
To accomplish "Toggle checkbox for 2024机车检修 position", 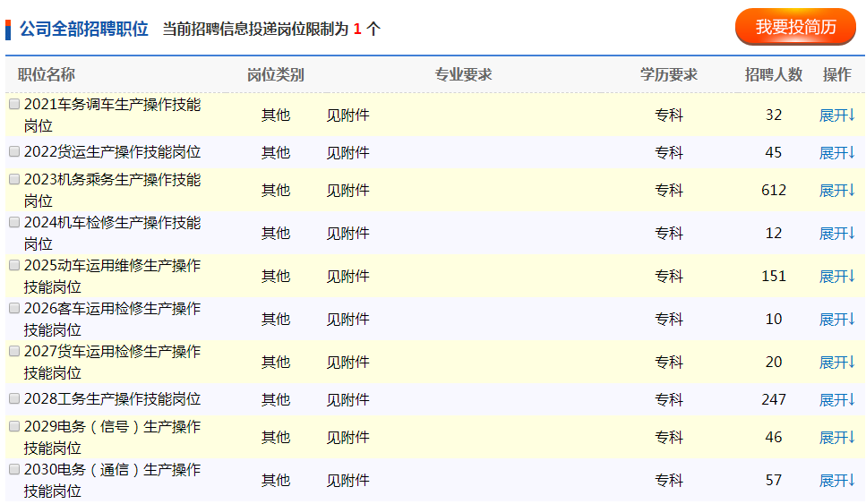I will [14, 222].
